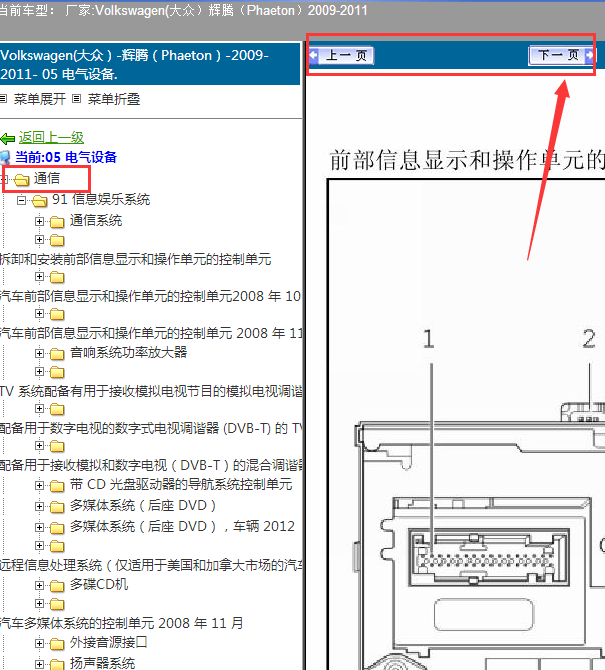This screenshot has width=605, height=670.
Task: Click the 外接音源接口 folder icon
Action: [57, 644]
